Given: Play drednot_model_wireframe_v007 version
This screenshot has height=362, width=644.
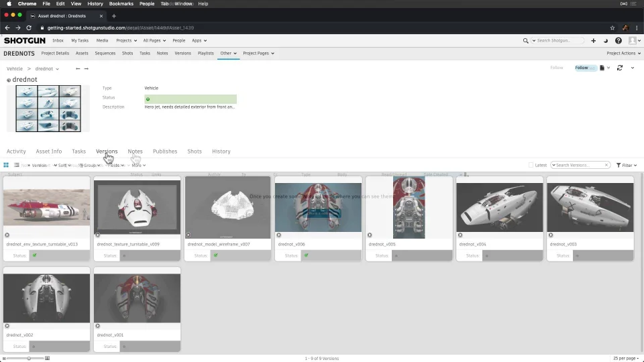Looking at the screenshot, I should pos(188,235).
